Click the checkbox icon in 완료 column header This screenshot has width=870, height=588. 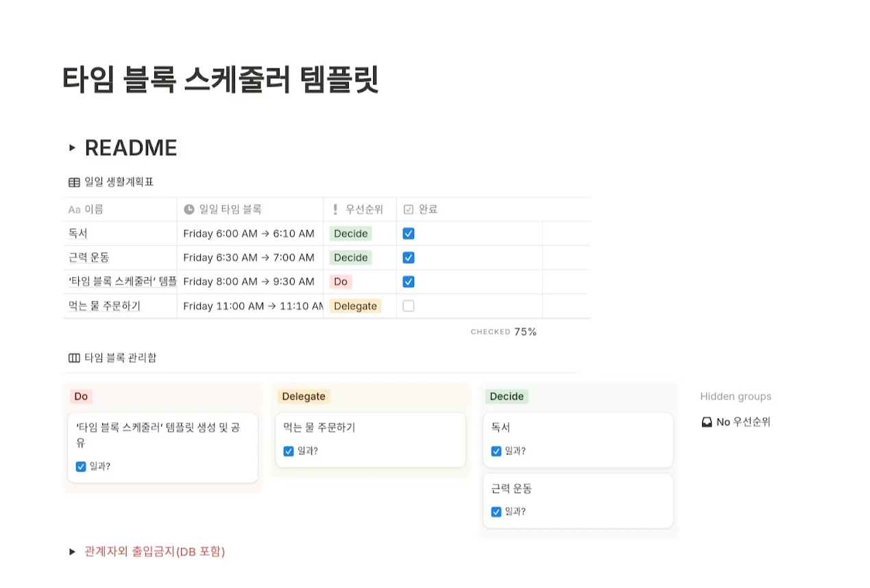click(409, 210)
